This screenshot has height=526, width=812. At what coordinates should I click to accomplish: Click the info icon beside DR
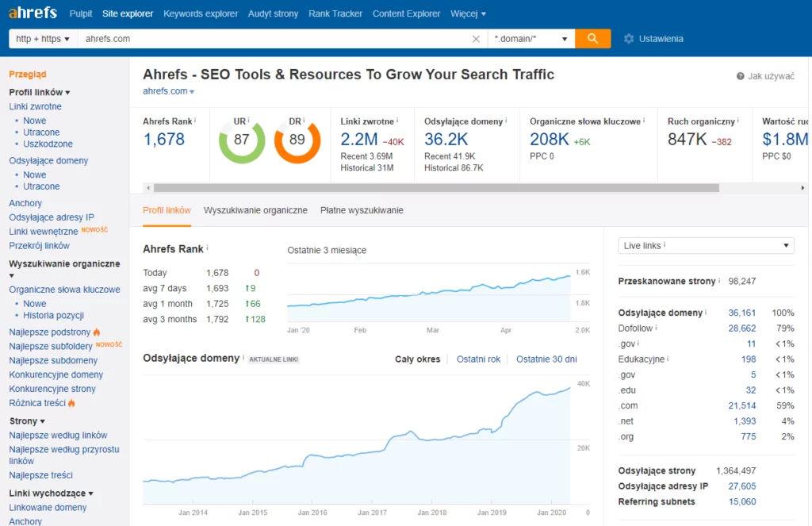304,121
